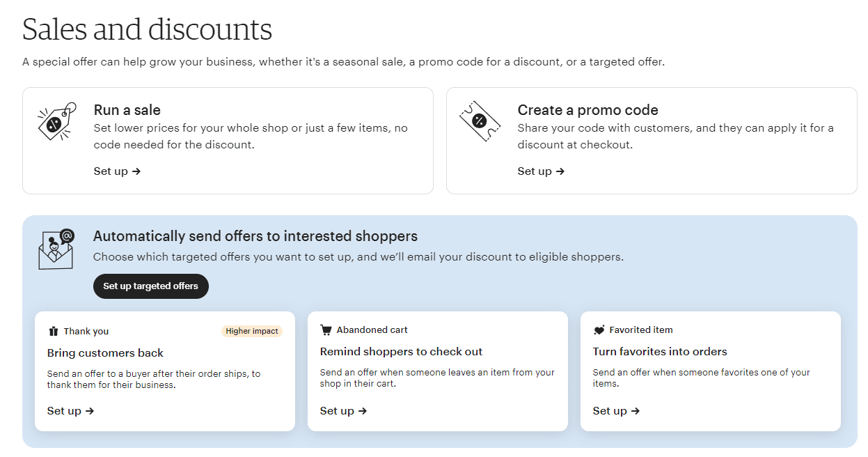Screen dimensions: 868x457
Task: Select the Create a promo code heading
Action: click(588, 110)
